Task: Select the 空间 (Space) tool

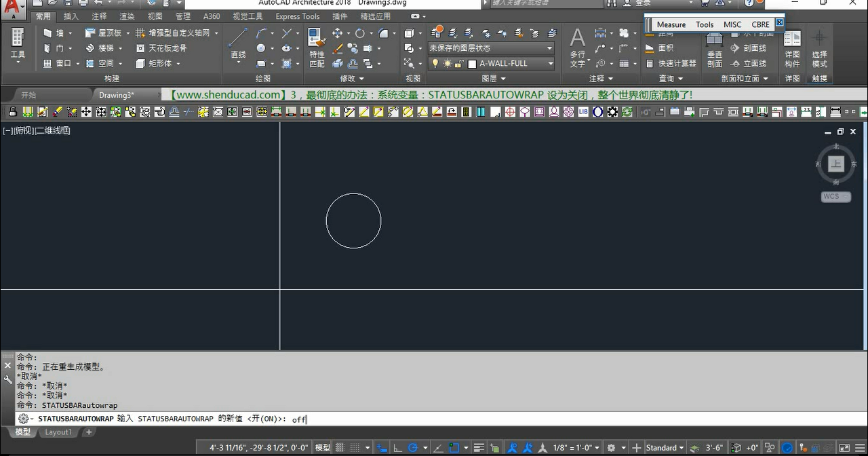Action: click(100, 63)
